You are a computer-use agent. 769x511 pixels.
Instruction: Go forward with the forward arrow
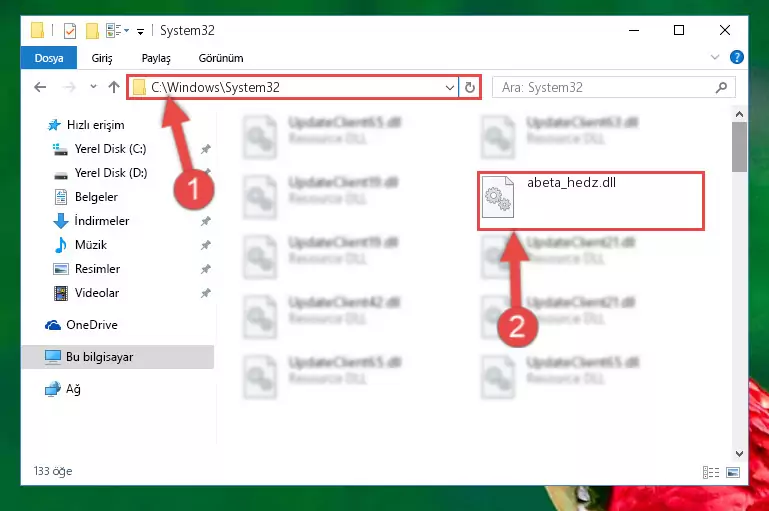(x=70, y=87)
